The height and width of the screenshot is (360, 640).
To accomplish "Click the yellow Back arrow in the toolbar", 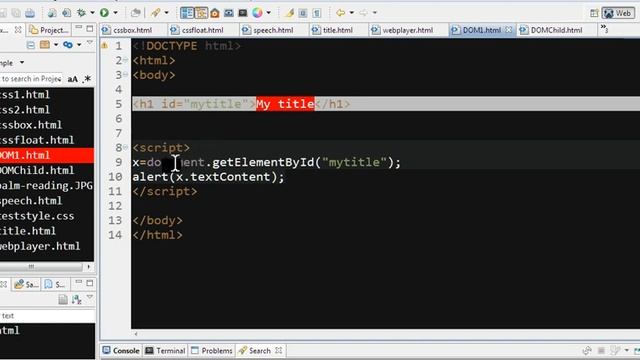I will point(340,13).
